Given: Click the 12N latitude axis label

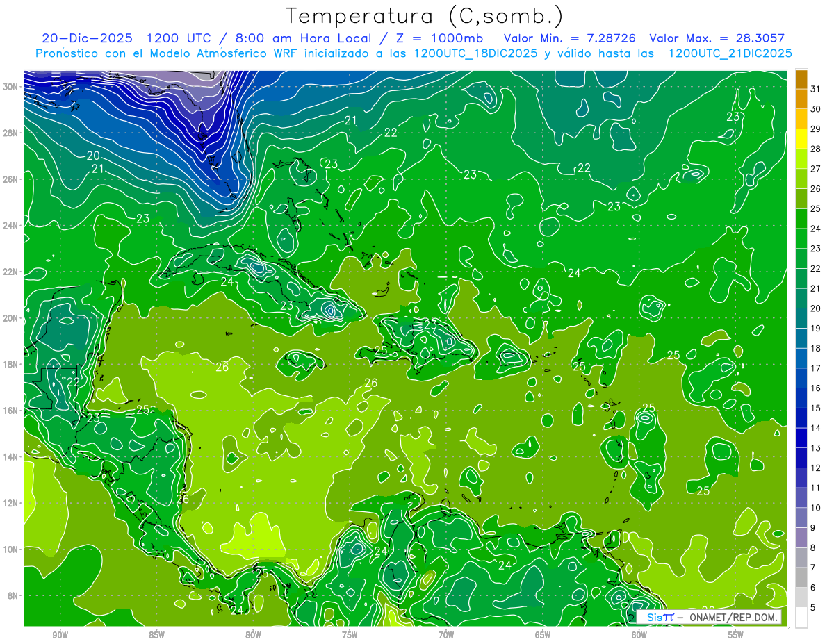Looking at the screenshot, I should pyautogui.click(x=12, y=503).
